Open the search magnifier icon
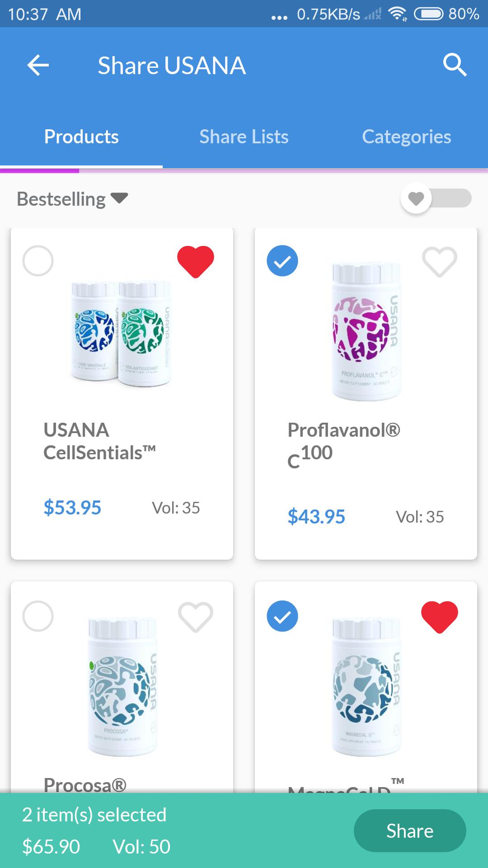Screen dimensions: 488x868 coord(455,65)
